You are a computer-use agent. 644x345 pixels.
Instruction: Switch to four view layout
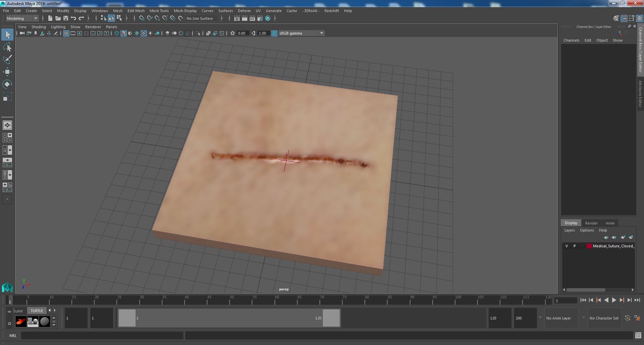coord(7,138)
